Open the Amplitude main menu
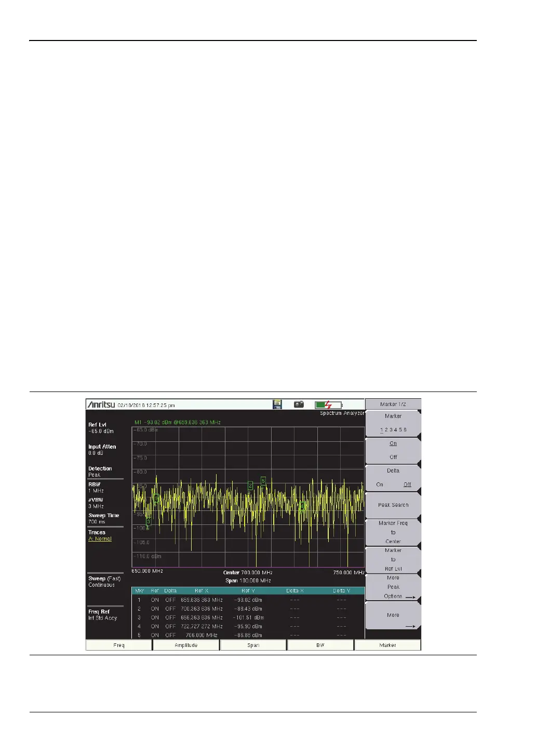The width and height of the screenshot is (536, 756). (186, 645)
